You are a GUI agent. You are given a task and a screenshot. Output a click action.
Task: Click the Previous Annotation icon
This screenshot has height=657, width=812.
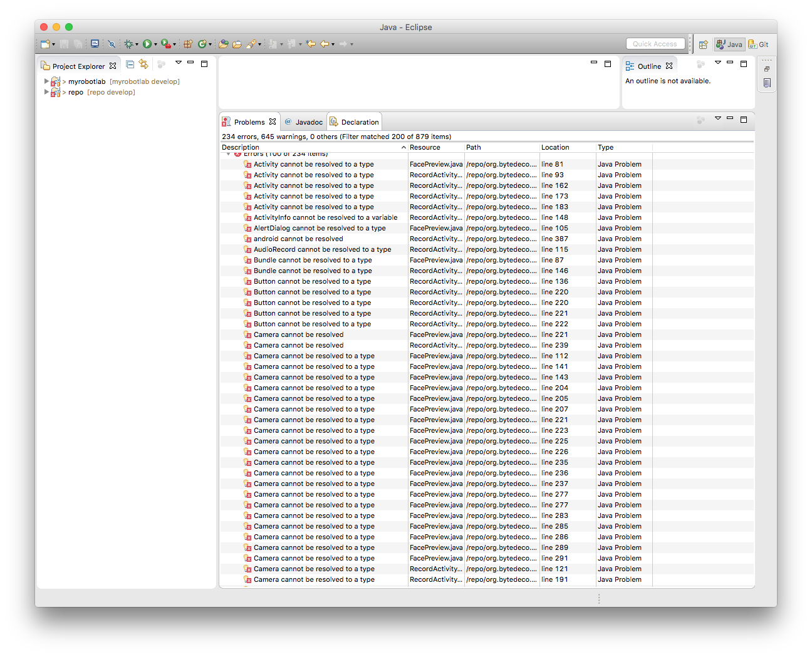pos(292,44)
